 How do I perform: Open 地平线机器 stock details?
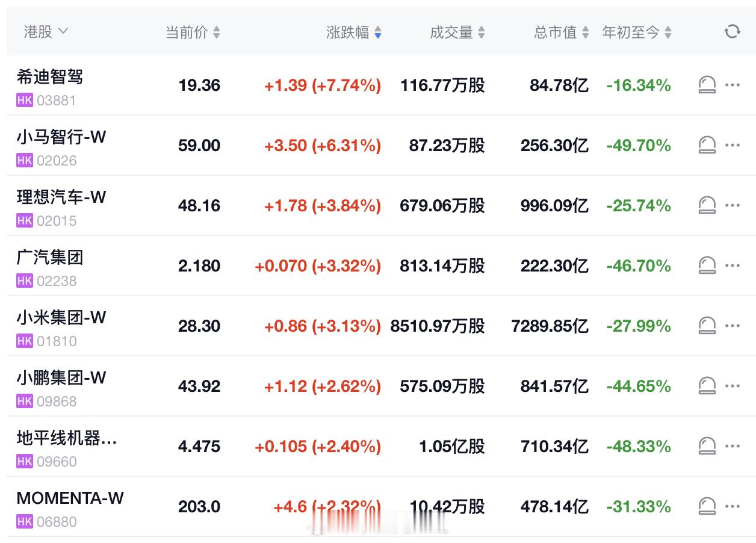(67, 438)
